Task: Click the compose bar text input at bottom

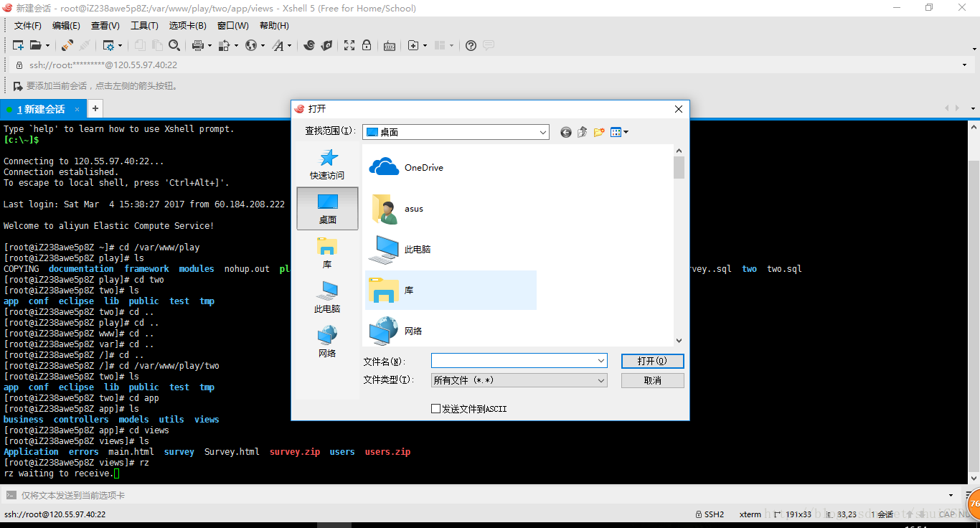Action: tap(481, 495)
